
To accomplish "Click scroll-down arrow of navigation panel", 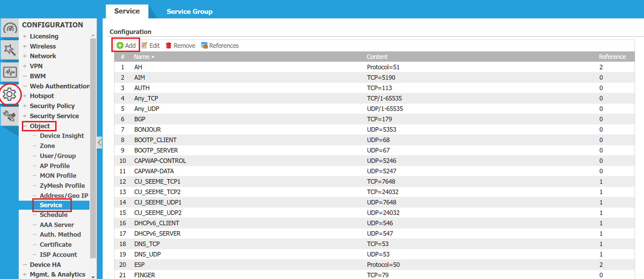I will (93, 277).
